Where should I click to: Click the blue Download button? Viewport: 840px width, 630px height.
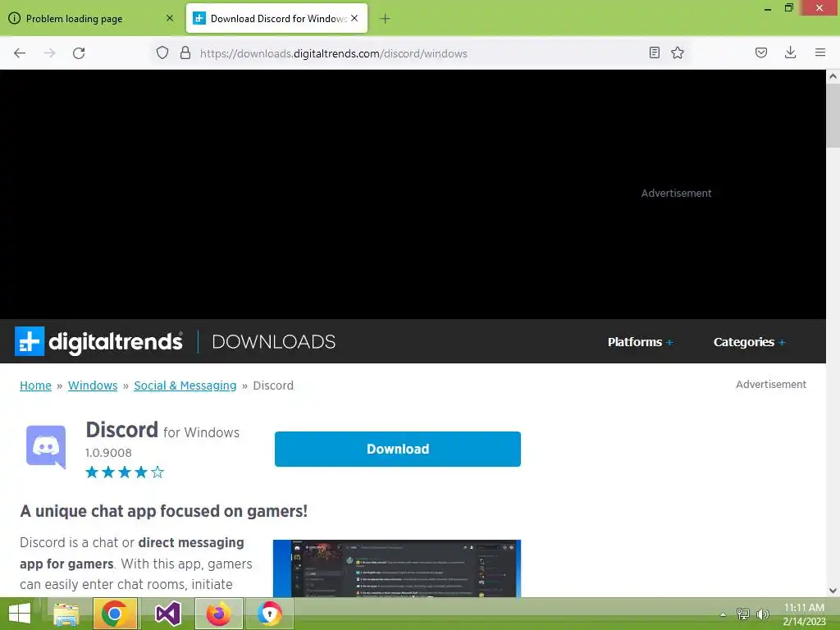tap(398, 449)
